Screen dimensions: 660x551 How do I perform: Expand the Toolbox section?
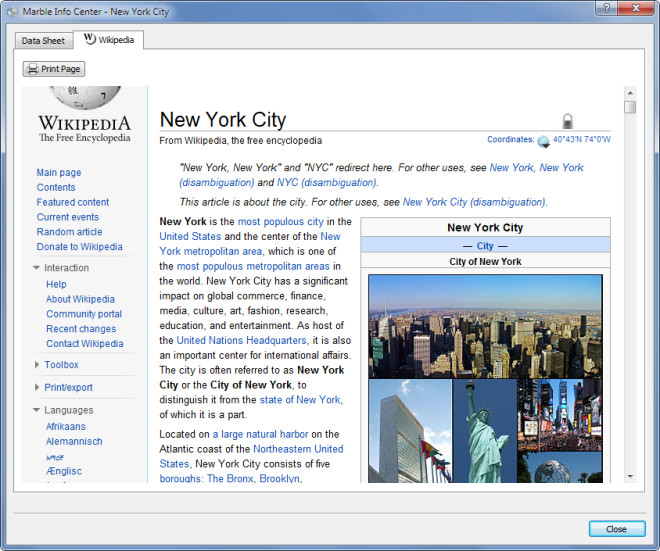click(x=37, y=365)
